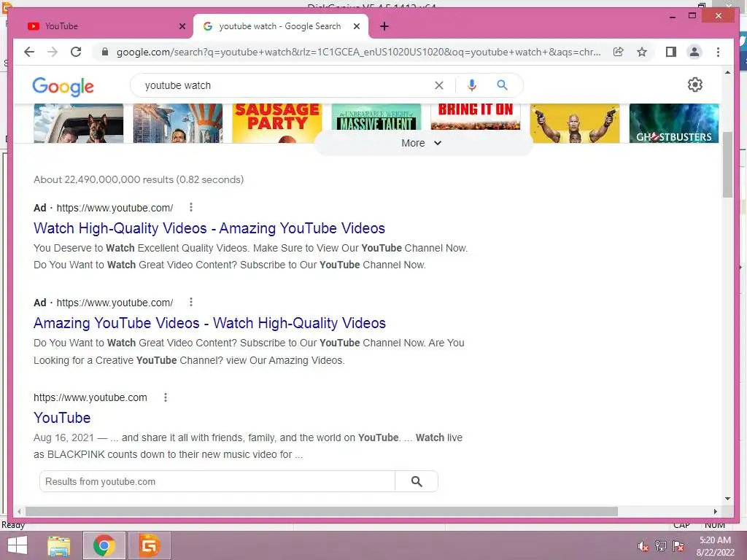This screenshot has height=560, width=747.
Task: Open the Chrome side panel
Action: coord(671,52)
